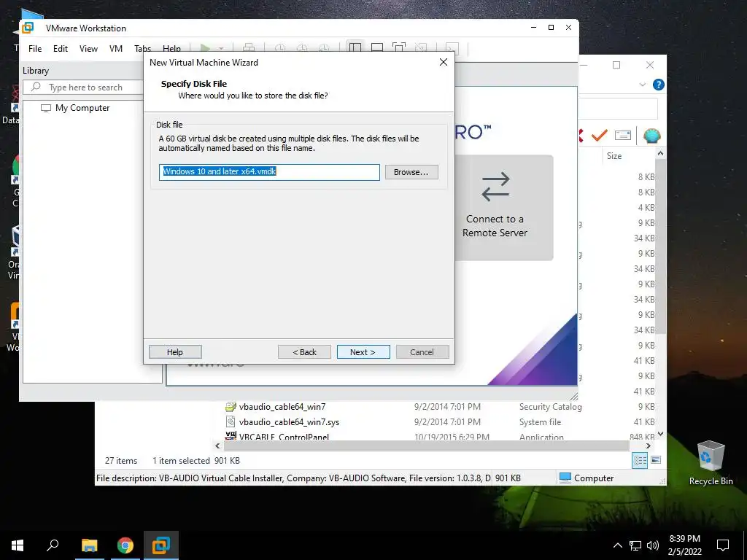Click the show library panel toolbar icon
This screenshot has height=560, width=747.
click(355, 47)
